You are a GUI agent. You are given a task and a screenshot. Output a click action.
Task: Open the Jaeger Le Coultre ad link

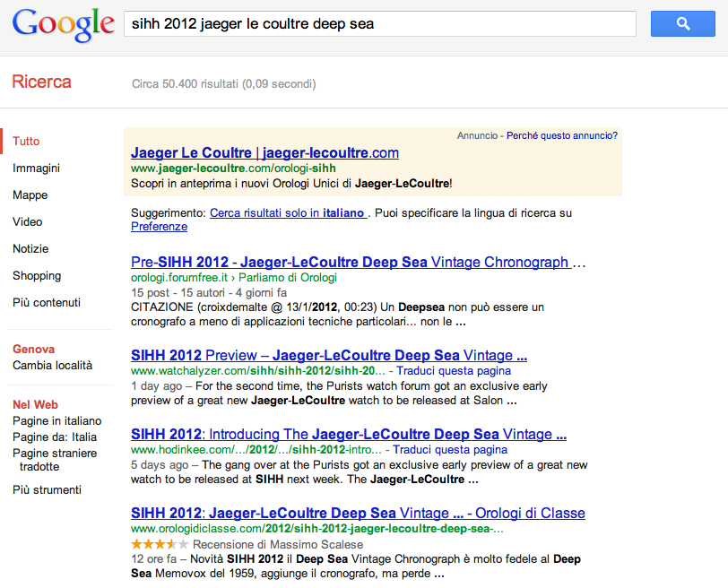point(264,152)
